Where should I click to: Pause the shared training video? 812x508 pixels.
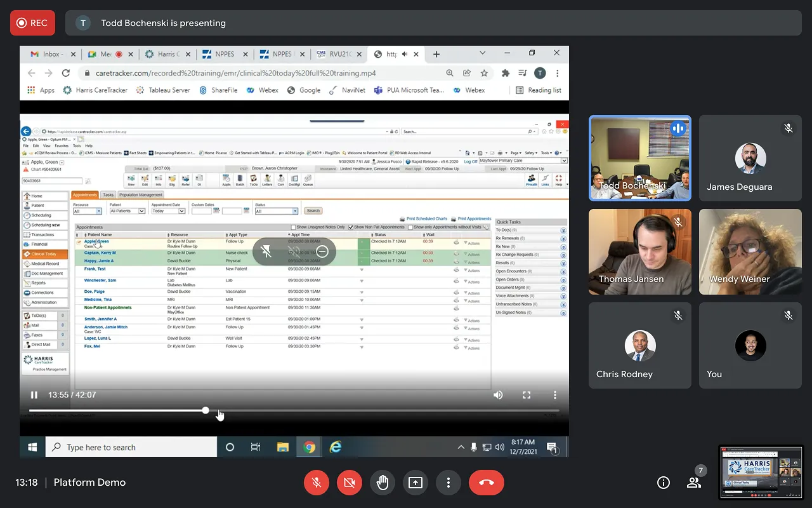click(x=34, y=395)
